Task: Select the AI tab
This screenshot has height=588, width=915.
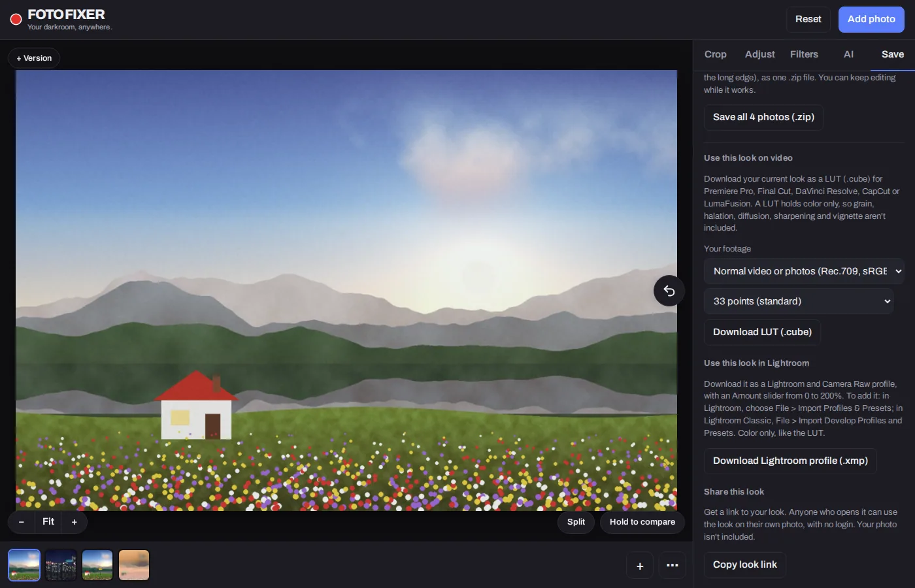Action: coord(848,55)
